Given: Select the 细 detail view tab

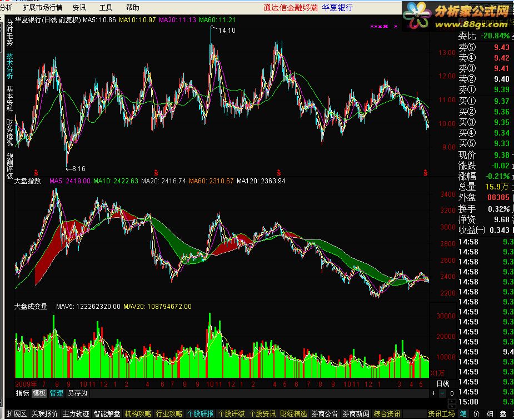Looking at the screenshot, I should (x=490, y=414).
